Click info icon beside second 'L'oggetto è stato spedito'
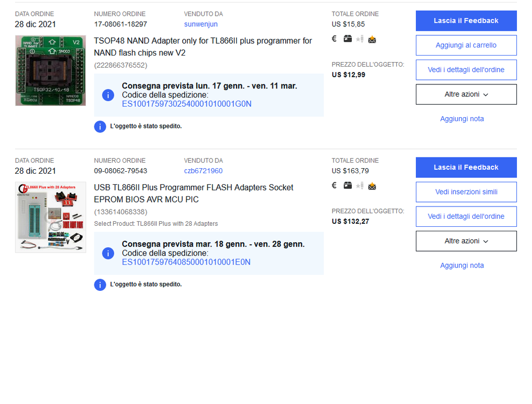The width and height of the screenshot is (532, 404). click(100, 285)
